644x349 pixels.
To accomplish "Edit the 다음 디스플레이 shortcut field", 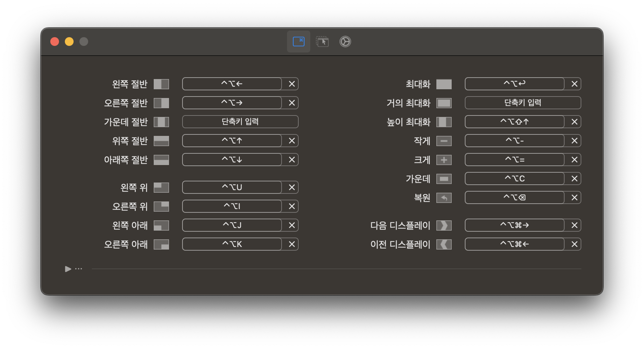I will 515,225.
